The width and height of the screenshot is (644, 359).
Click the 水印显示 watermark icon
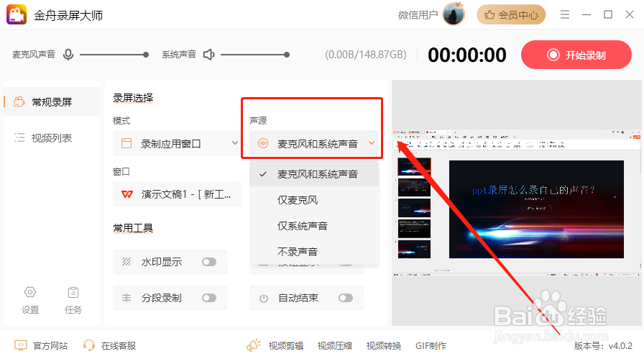[x=126, y=262]
